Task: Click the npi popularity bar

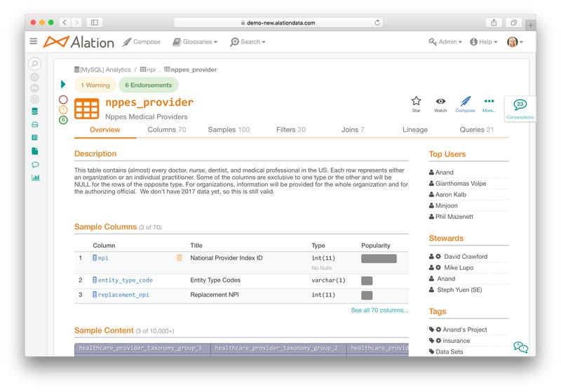Action: (x=379, y=258)
